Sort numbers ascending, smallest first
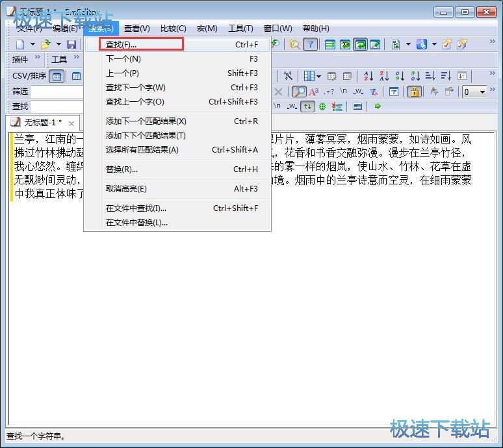Image resolution: width=503 pixels, height=448 pixels. click(x=400, y=76)
